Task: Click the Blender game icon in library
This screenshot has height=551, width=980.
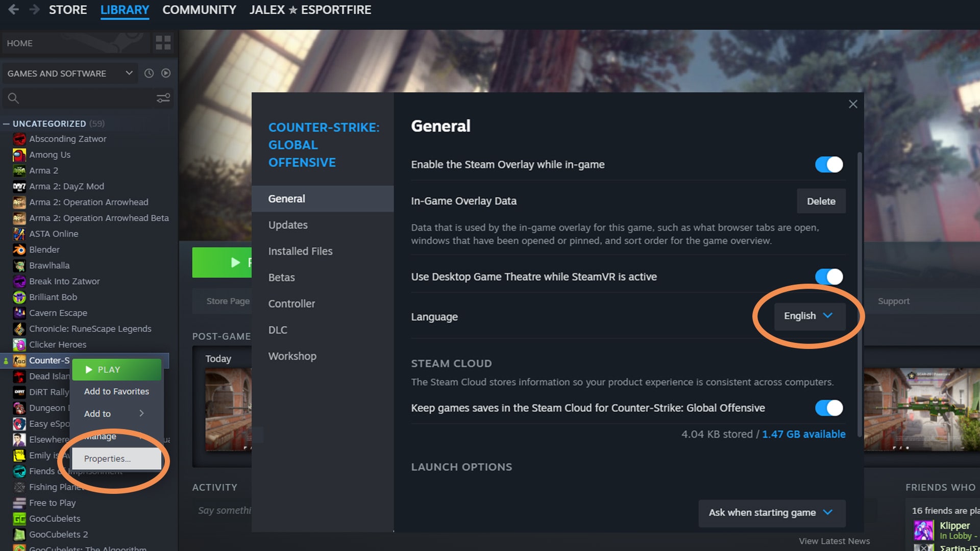Action: 19,249
